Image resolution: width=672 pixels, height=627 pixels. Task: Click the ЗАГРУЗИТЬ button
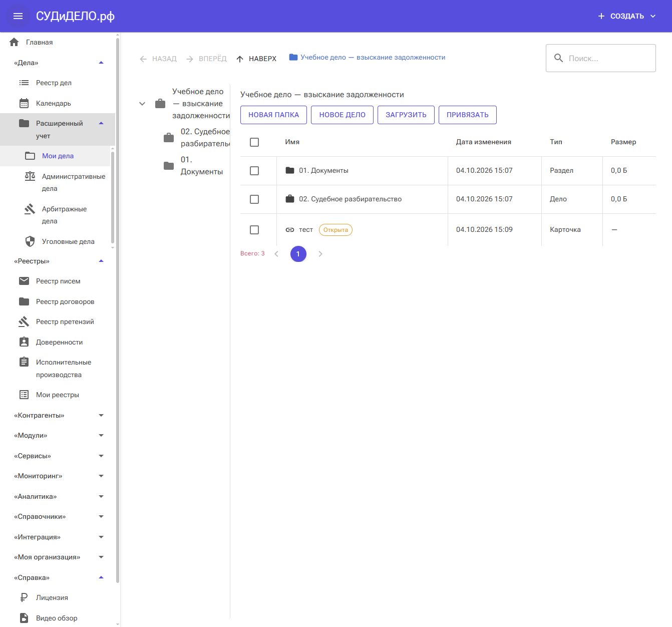click(406, 115)
